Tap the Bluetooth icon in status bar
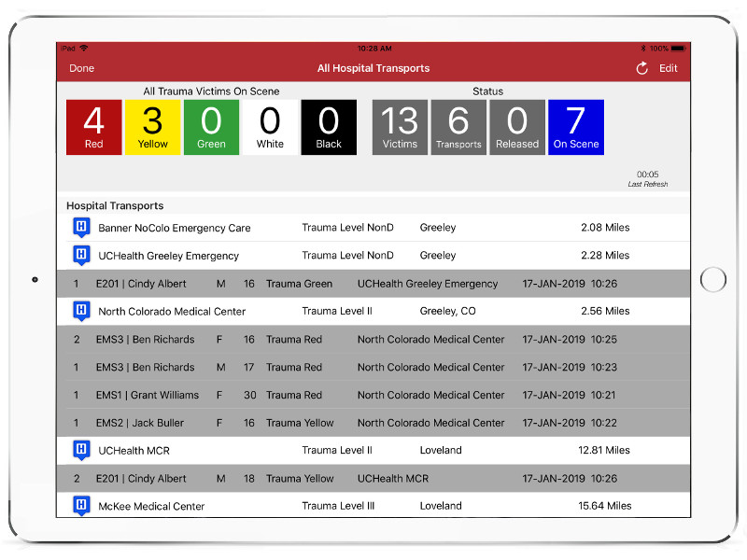747x560 pixels. click(642, 49)
